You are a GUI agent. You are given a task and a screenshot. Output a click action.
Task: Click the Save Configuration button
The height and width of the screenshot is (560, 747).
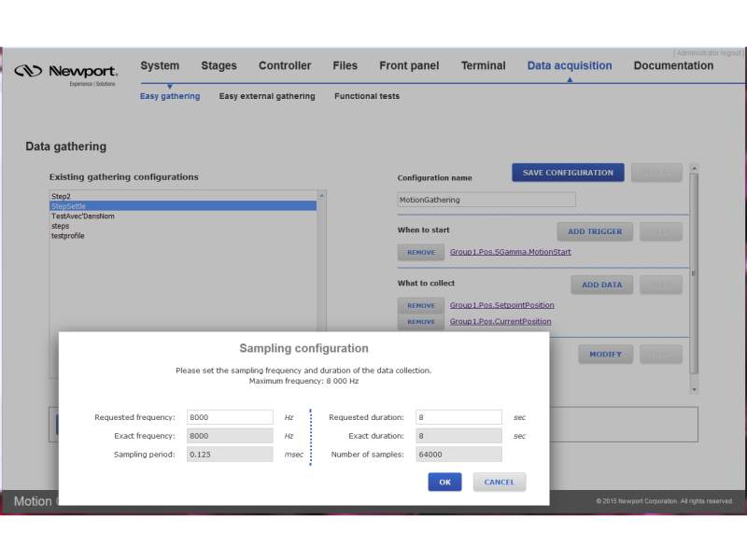pos(568,173)
